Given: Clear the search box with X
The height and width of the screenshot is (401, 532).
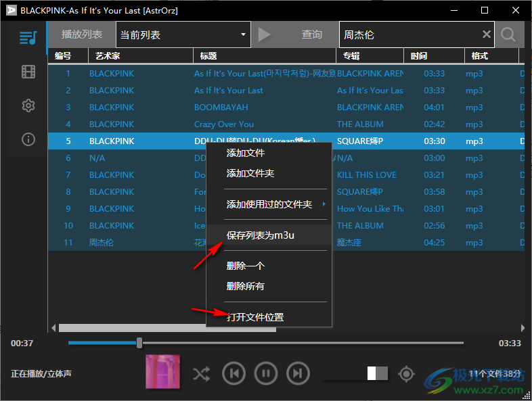Looking at the screenshot, I should click(487, 34).
